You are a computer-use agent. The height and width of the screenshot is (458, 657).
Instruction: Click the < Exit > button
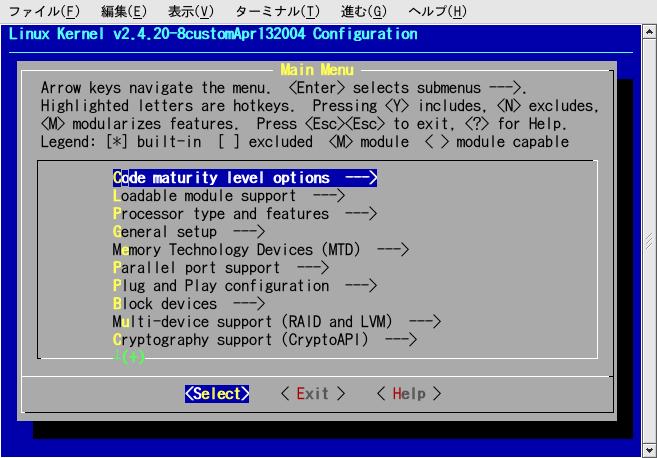[x=313, y=394]
